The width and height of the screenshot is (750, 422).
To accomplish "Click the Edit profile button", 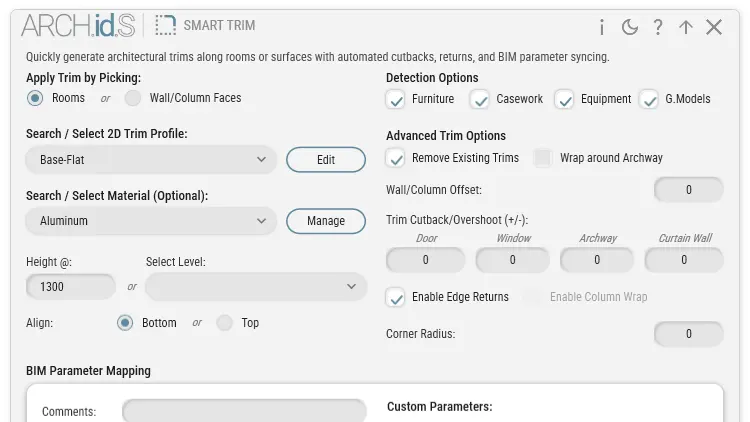I will coord(326,160).
